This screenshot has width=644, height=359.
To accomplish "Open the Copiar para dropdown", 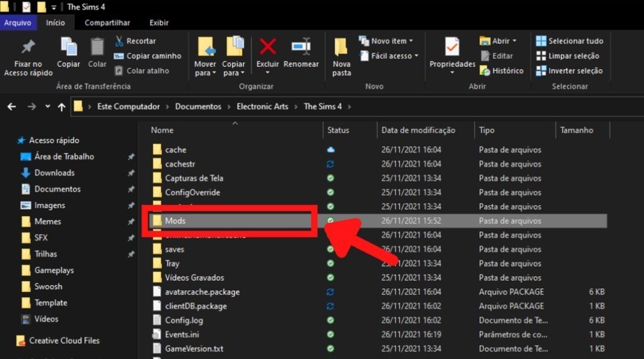I will pos(233,68).
